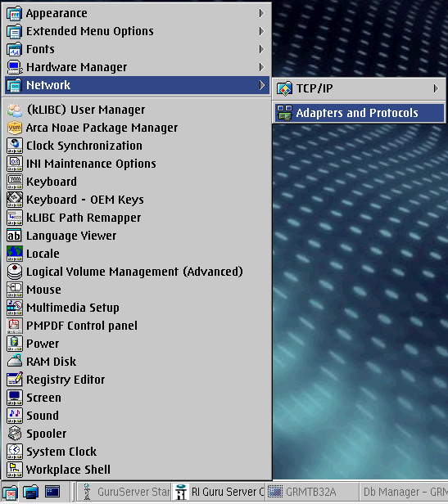Click the Locale globe icon

click(x=15, y=254)
